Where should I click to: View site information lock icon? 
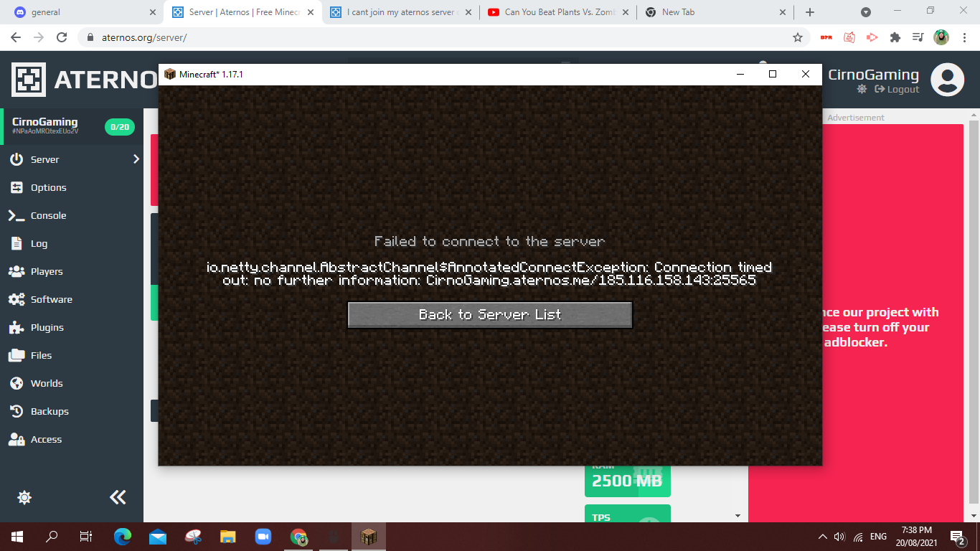[90, 37]
